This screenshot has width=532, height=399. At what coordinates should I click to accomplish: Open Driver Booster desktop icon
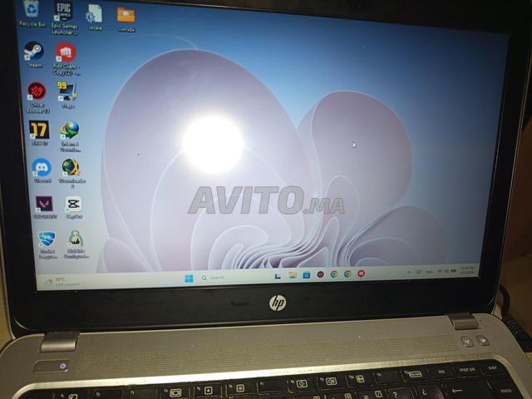click(37, 91)
